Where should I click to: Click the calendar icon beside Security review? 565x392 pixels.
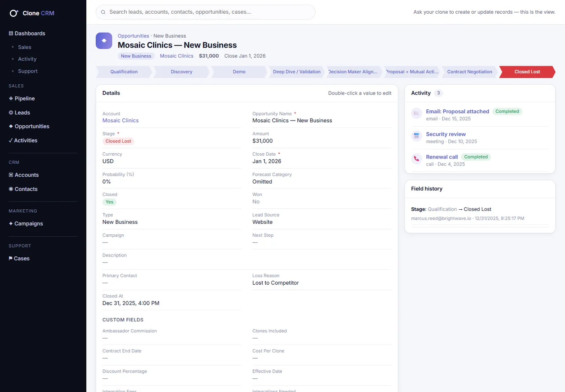(x=416, y=136)
